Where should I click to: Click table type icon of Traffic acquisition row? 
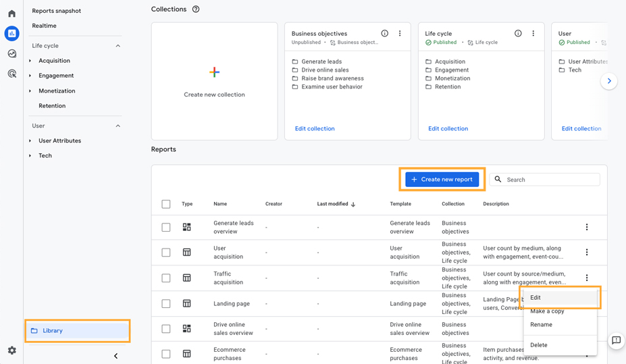pos(187,278)
